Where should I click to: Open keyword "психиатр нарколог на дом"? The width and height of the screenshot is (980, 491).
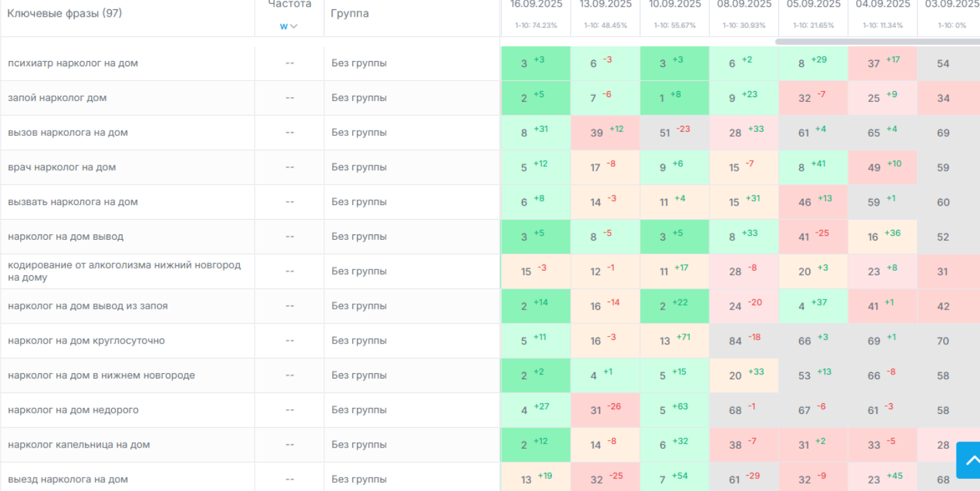coord(73,64)
